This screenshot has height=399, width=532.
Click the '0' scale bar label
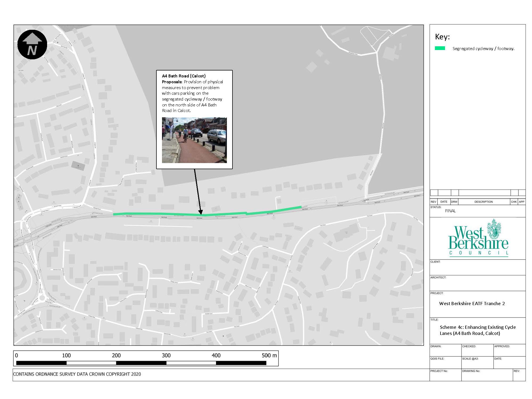(x=16, y=355)
